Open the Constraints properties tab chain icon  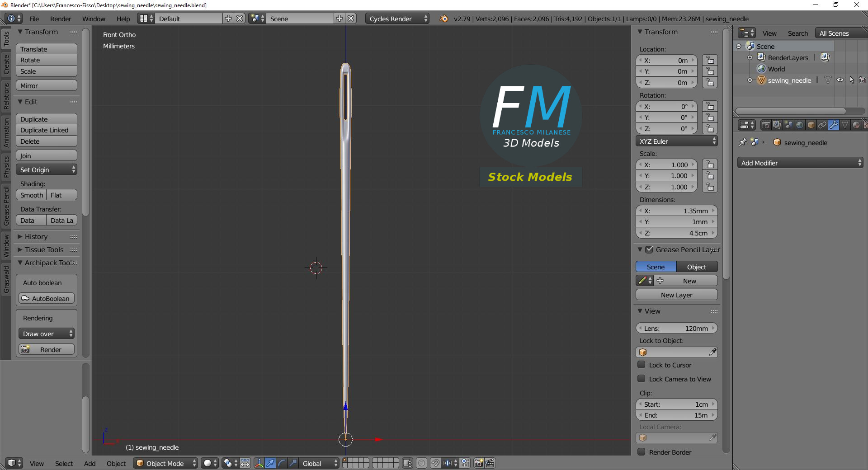tap(822, 125)
